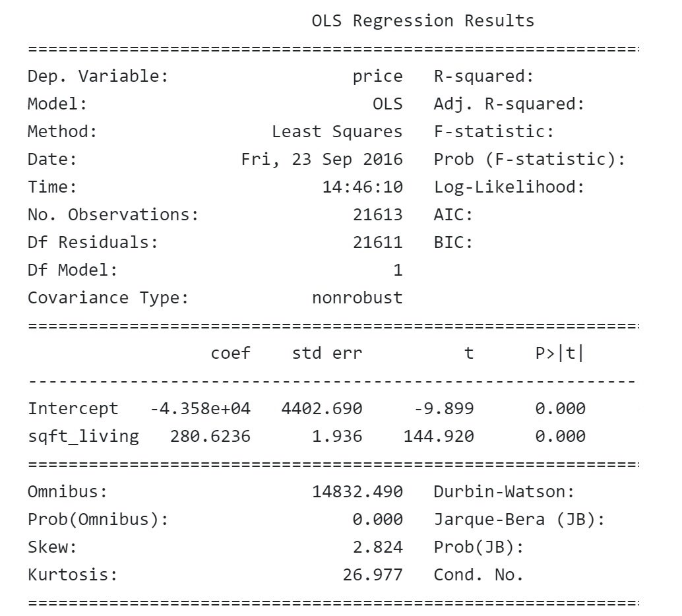The height and width of the screenshot is (616, 682).
Task: Click the coef column header
Action: [x=231, y=354]
